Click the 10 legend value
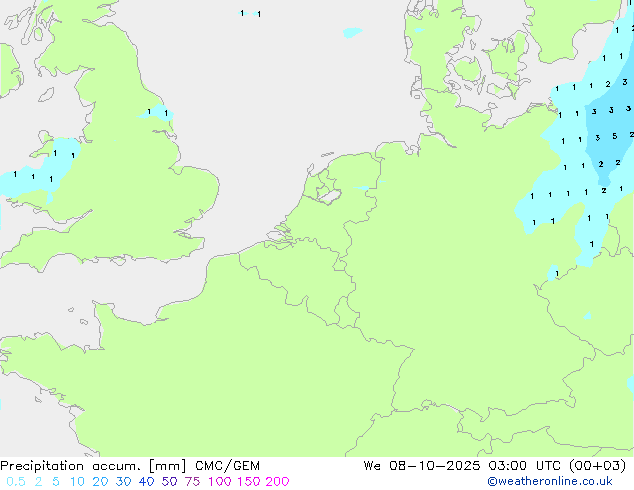634x490 pixels. [77, 482]
